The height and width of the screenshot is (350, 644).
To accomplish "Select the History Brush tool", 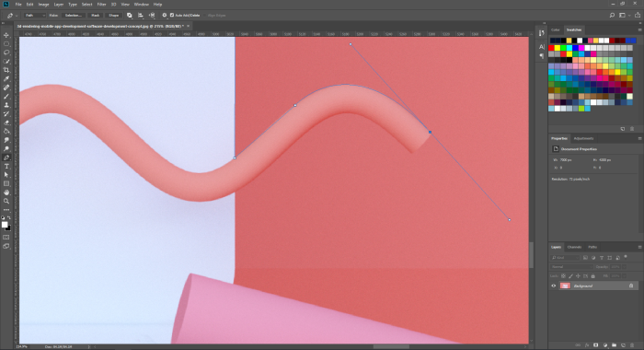I will point(6,114).
